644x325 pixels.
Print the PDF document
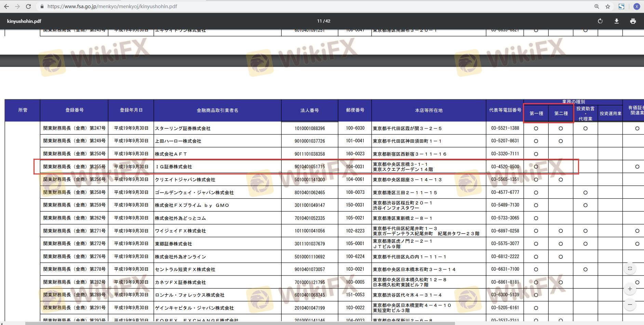633,21
